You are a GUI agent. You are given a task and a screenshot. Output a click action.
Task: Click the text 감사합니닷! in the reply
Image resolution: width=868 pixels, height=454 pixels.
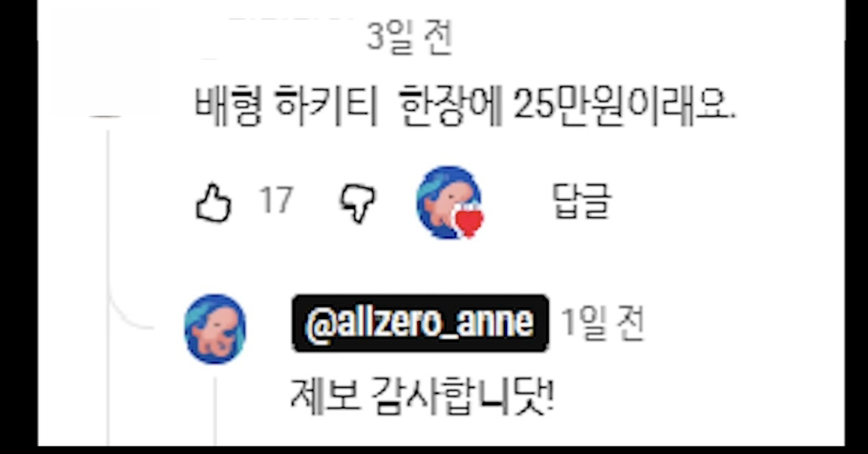462,395
